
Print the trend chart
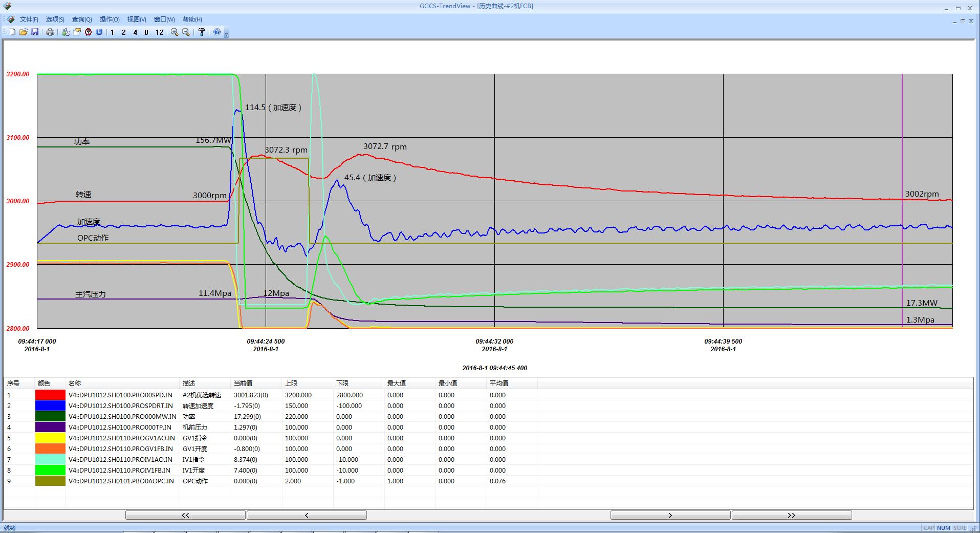(x=50, y=32)
